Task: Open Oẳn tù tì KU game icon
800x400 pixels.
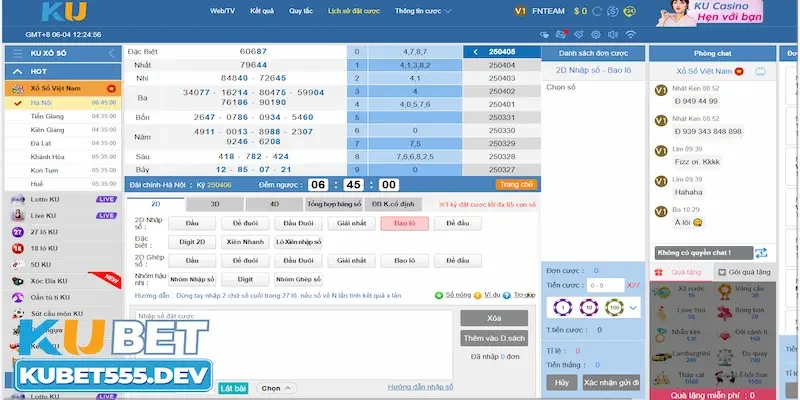Action: [18, 297]
